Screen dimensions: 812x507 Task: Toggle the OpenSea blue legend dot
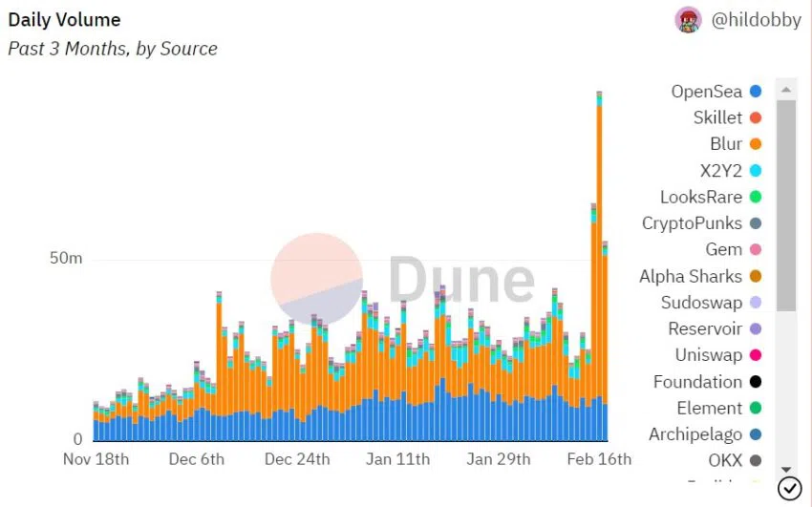coord(756,92)
